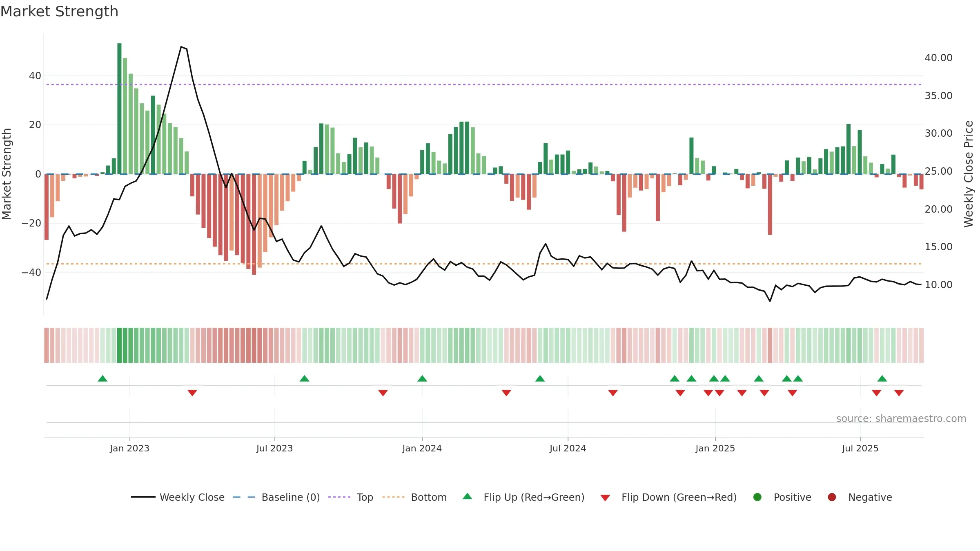Click the '−20' market strength tick label

coord(31,223)
